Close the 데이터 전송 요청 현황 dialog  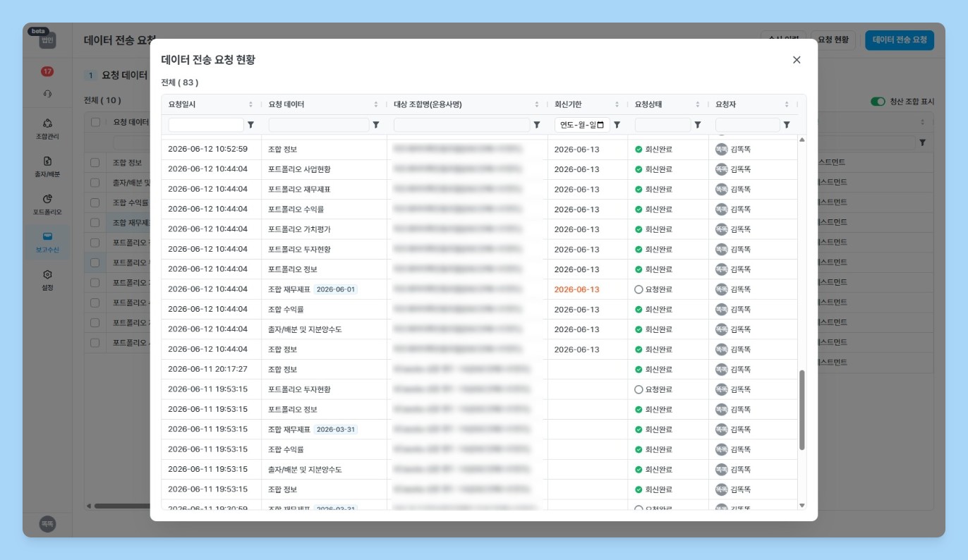click(797, 60)
